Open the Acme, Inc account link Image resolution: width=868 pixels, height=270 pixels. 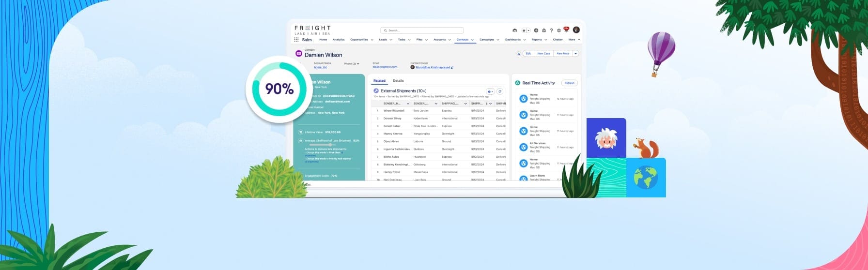point(320,67)
